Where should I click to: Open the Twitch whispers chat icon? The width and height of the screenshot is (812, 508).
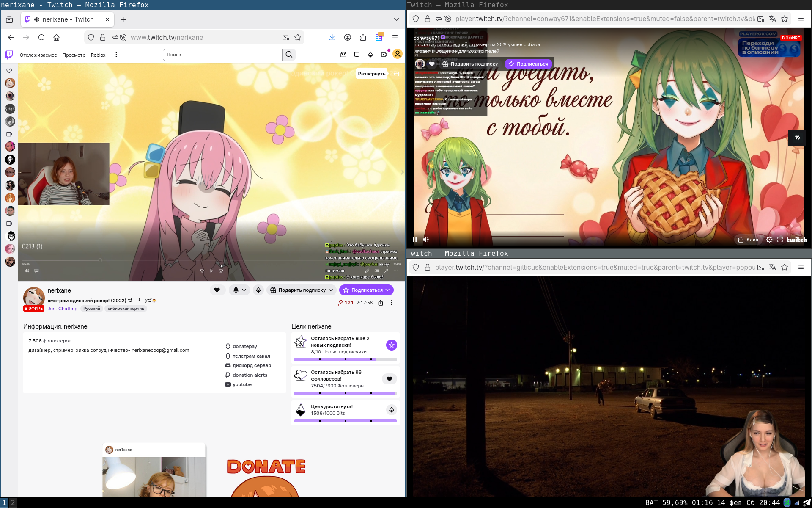pyautogui.click(x=357, y=55)
